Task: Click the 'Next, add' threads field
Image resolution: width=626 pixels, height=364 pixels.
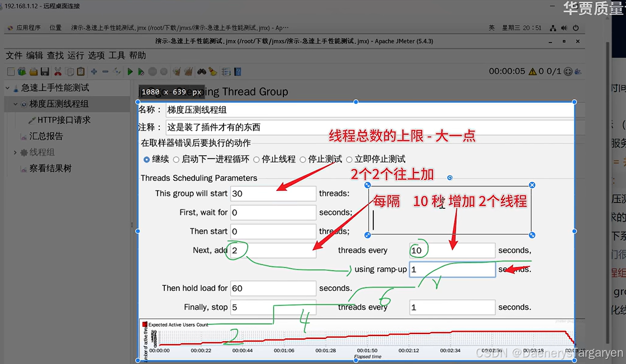Action: coord(273,250)
